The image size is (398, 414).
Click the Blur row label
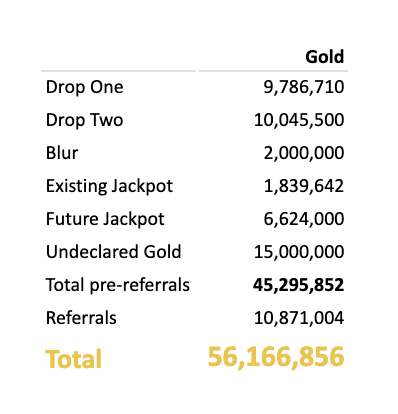pos(62,153)
